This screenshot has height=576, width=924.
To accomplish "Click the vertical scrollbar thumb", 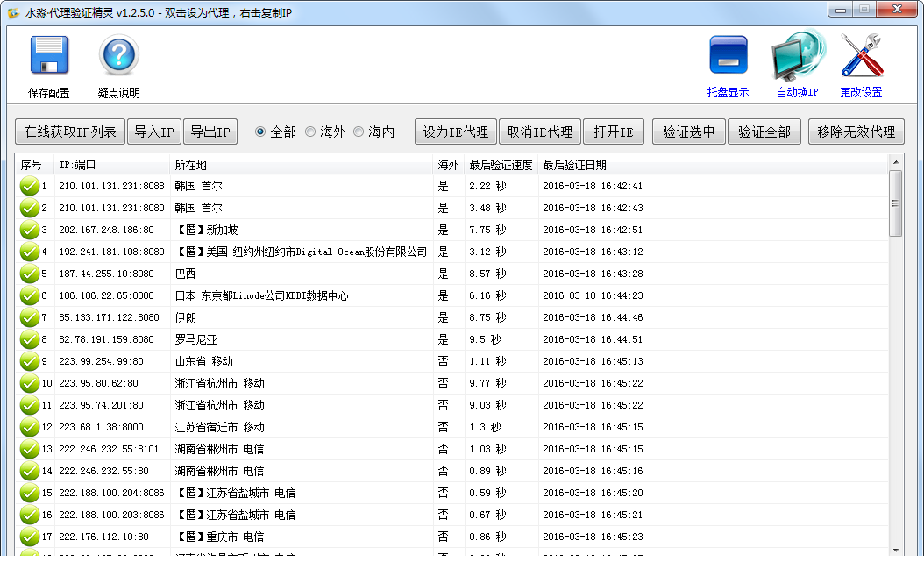I will coord(896,203).
